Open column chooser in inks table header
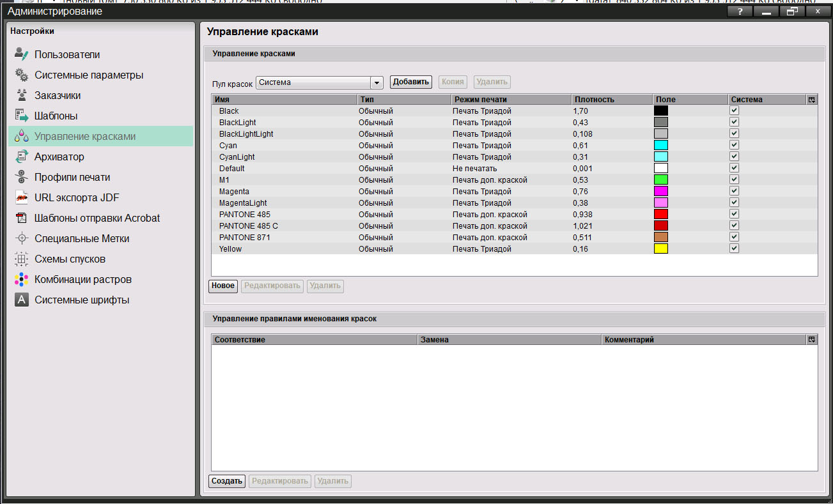Image resolution: width=833 pixels, height=504 pixels. (811, 100)
